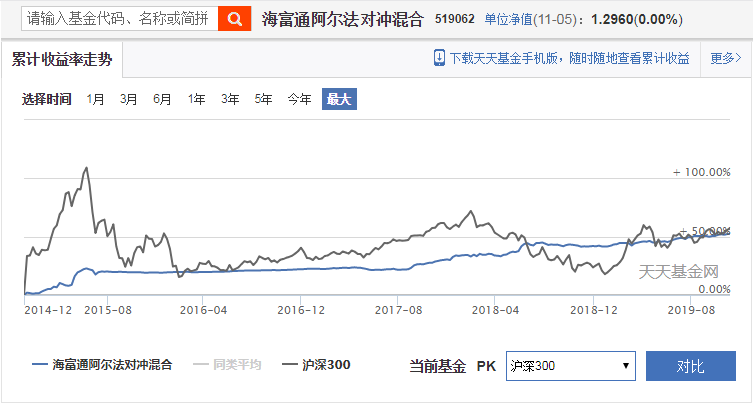The height and width of the screenshot is (405, 753).
Task: Select the 1月 time range
Action: point(95,99)
